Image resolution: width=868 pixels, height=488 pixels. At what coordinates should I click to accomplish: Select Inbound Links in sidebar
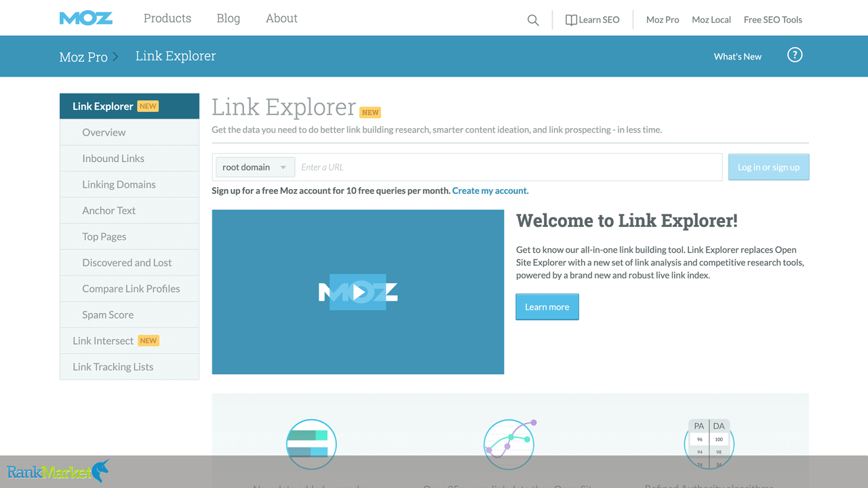point(130,159)
